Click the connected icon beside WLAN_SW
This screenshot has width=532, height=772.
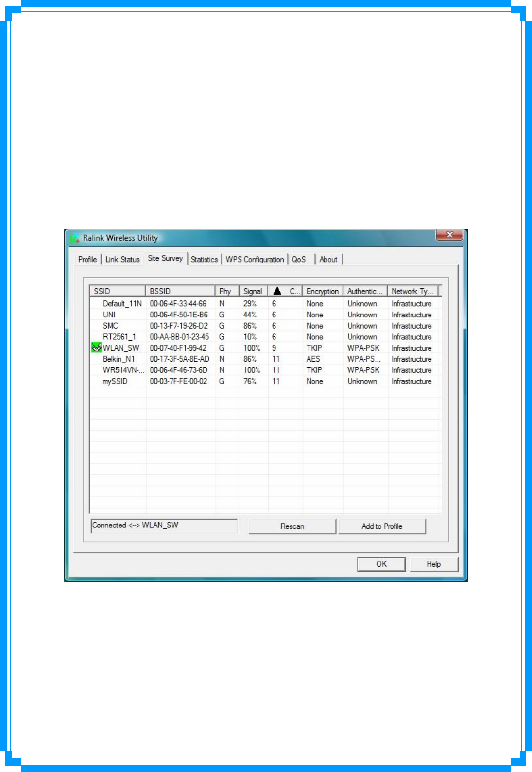(x=96, y=348)
